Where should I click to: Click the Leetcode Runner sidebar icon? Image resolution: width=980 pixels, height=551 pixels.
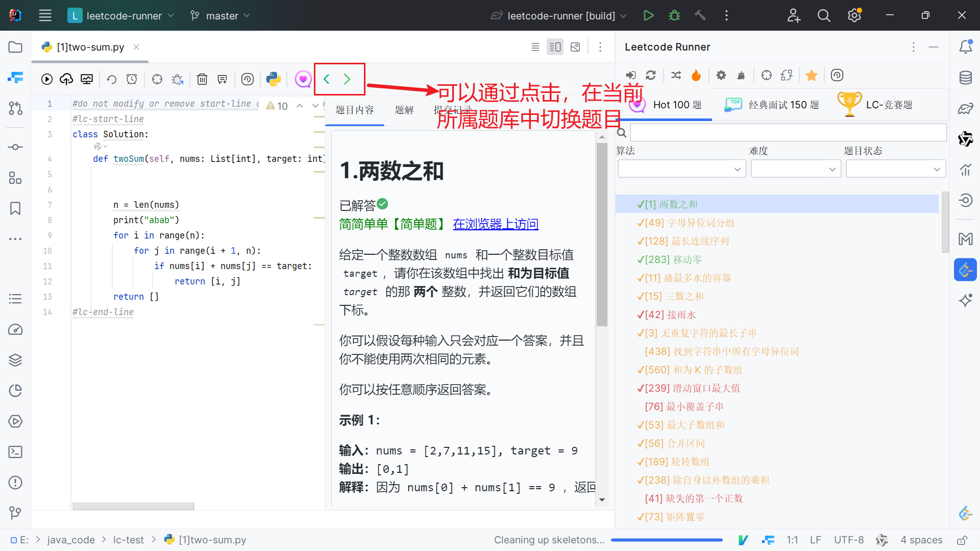(x=965, y=270)
